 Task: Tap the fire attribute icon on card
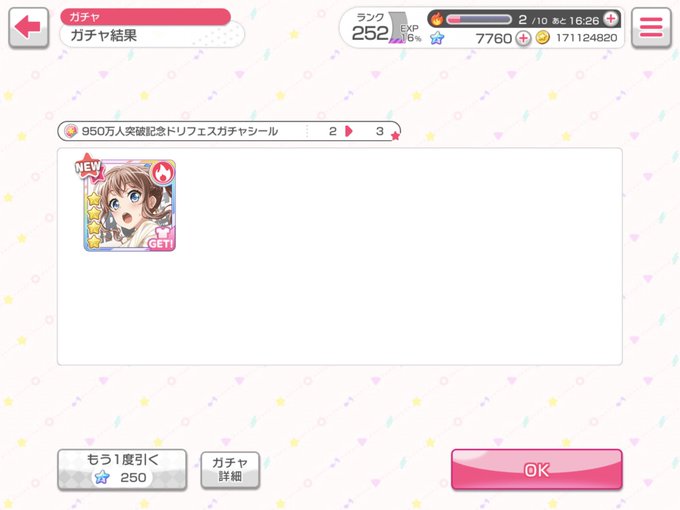pyautogui.click(x=163, y=173)
